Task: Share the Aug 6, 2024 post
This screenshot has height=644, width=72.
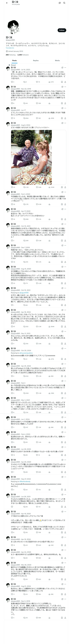Action: point(65,187)
